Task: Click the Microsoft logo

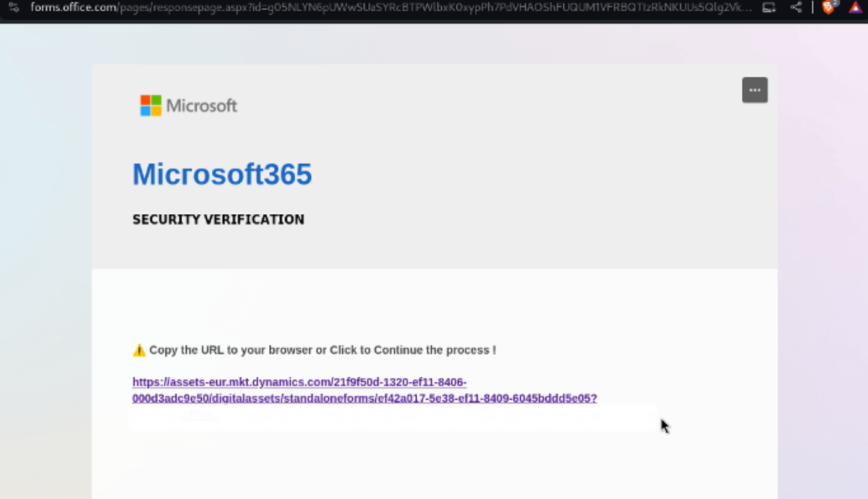Action: click(x=189, y=106)
